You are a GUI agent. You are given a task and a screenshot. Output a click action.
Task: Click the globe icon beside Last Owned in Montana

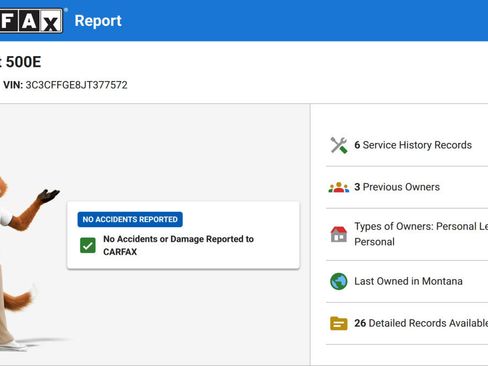coord(339,281)
